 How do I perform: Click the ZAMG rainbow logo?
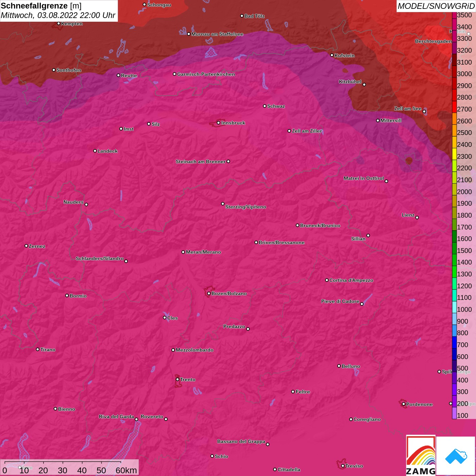[421, 455]
